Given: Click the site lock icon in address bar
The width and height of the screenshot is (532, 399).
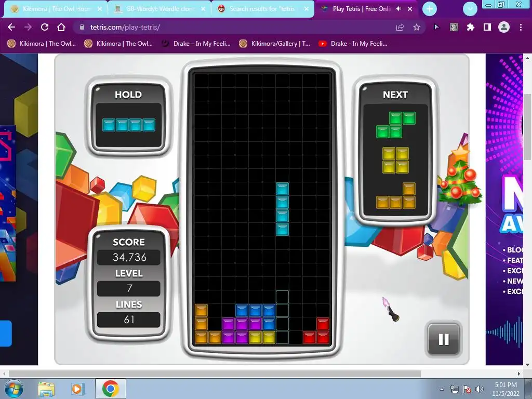Looking at the screenshot, I should tap(82, 27).
